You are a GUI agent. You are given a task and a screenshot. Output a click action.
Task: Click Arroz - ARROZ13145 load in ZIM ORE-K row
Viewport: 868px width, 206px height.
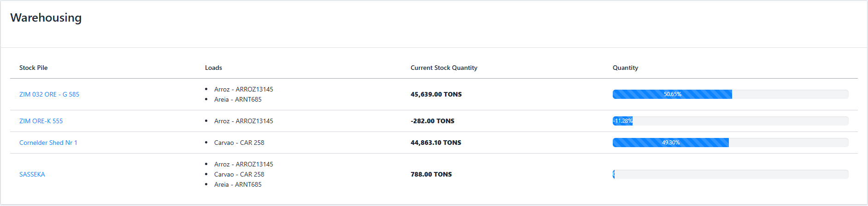coord(243,121)
